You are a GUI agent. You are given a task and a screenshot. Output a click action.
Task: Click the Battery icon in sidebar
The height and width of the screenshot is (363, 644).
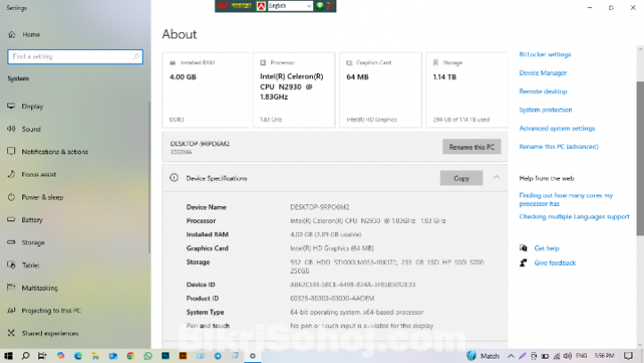pyautogui.click(x=12, y=219)
